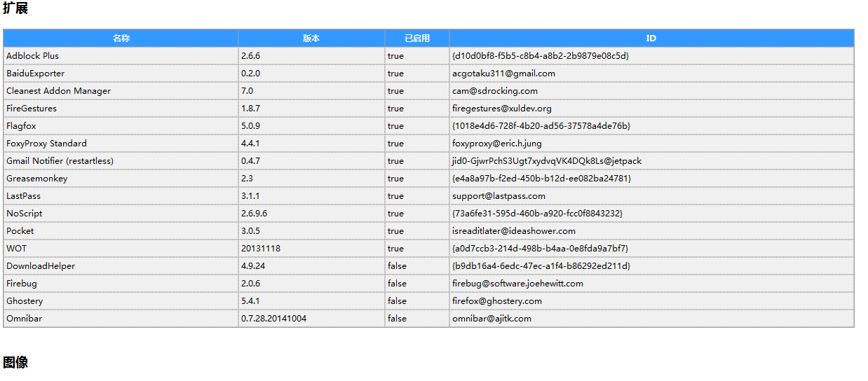Viewport: 868px width, 381px height.
Task: Select the LastPass name cell
Action: (121, 196)
